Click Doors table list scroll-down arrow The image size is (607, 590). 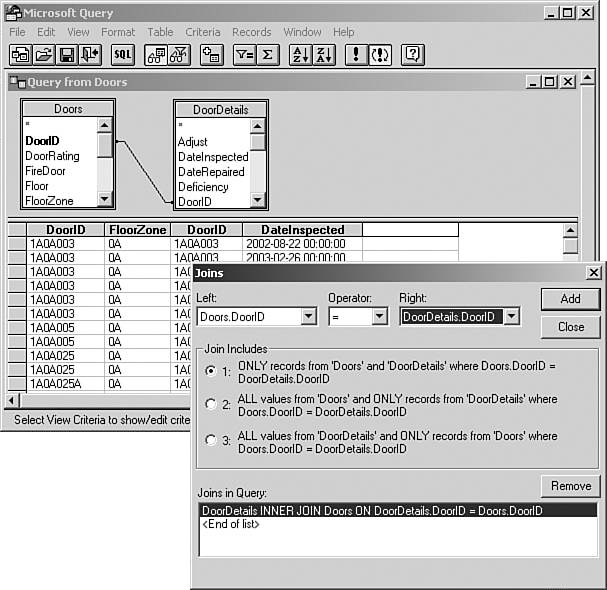(x=105, y=199)
